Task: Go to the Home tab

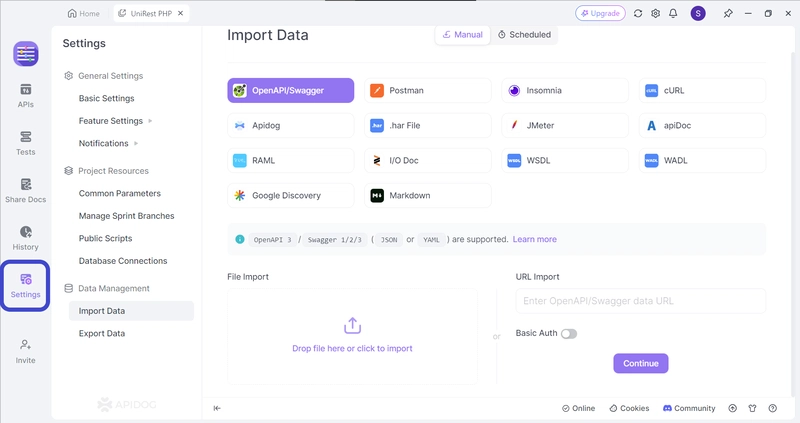Action: point(84,13)
